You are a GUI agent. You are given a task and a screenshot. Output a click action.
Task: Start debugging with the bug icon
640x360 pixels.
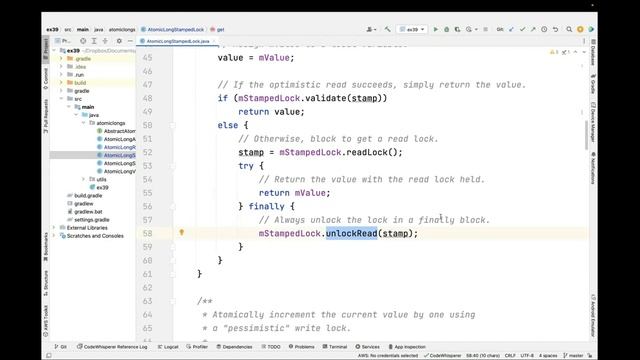pyautogui.click(x=447, y=29)
